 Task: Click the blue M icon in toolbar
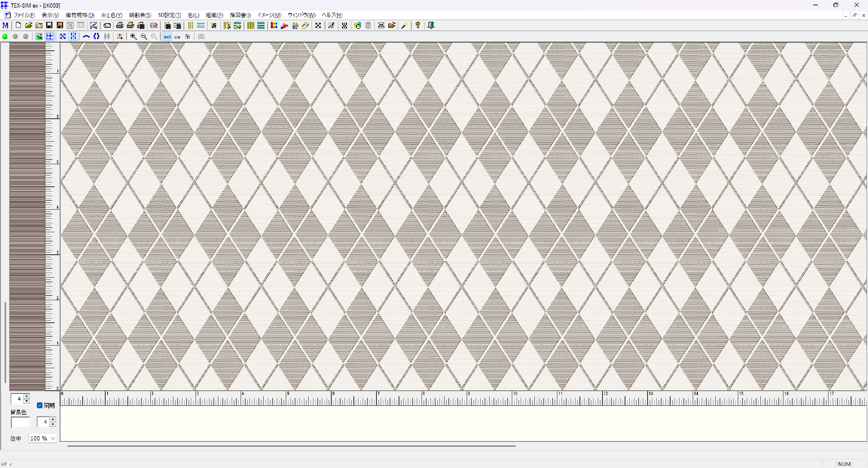[x=5, y=26]
